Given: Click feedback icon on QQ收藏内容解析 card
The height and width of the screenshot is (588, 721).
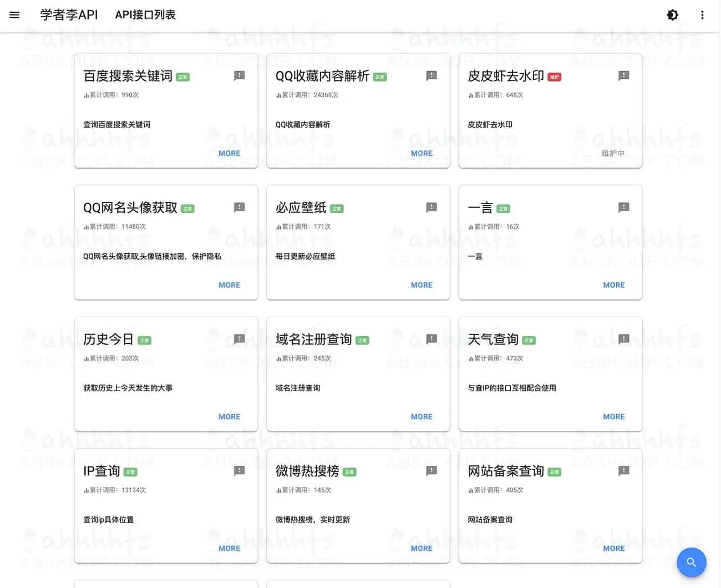Looking at the screenshot, I should coord(431,75).
